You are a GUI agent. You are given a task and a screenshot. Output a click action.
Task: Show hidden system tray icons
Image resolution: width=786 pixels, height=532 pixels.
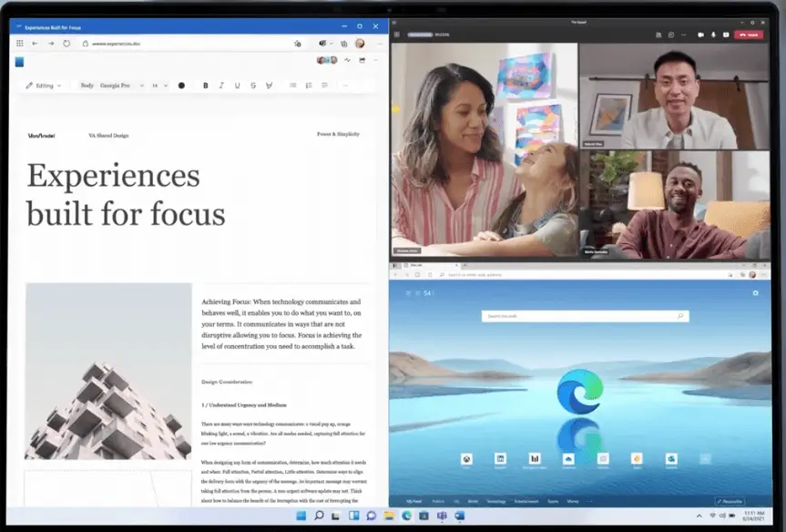[699, 516]
